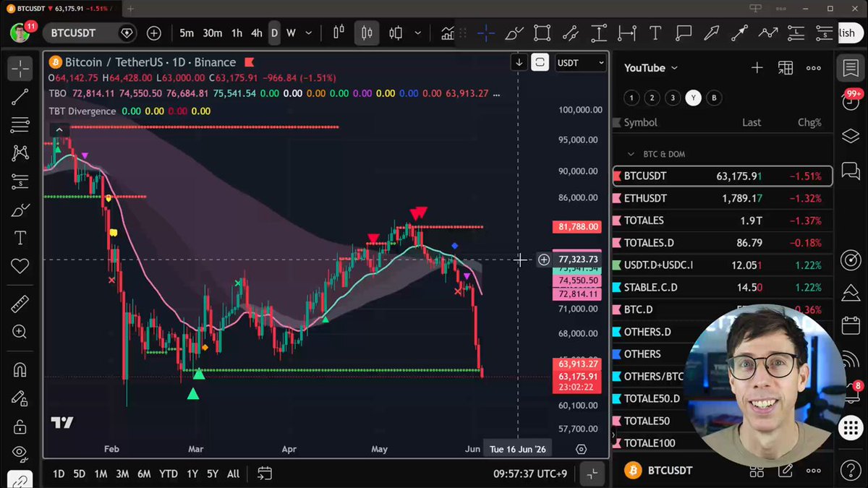Switch to the W weekly timeframe
868x488 pixels.
point(291,33)
